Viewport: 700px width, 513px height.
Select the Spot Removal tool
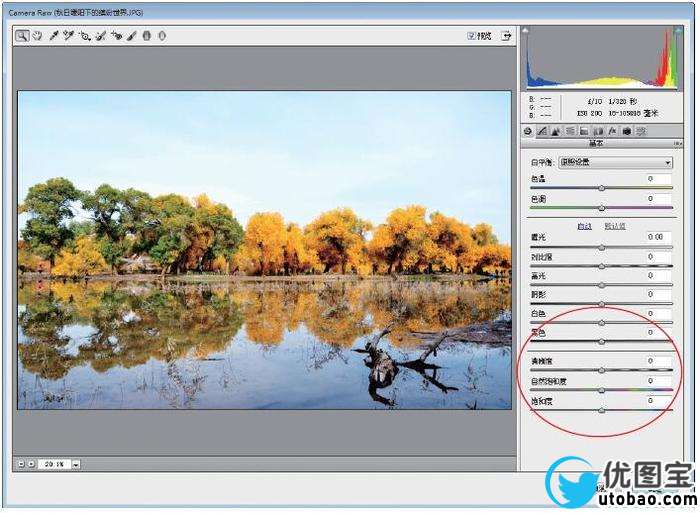click(101, 36)
